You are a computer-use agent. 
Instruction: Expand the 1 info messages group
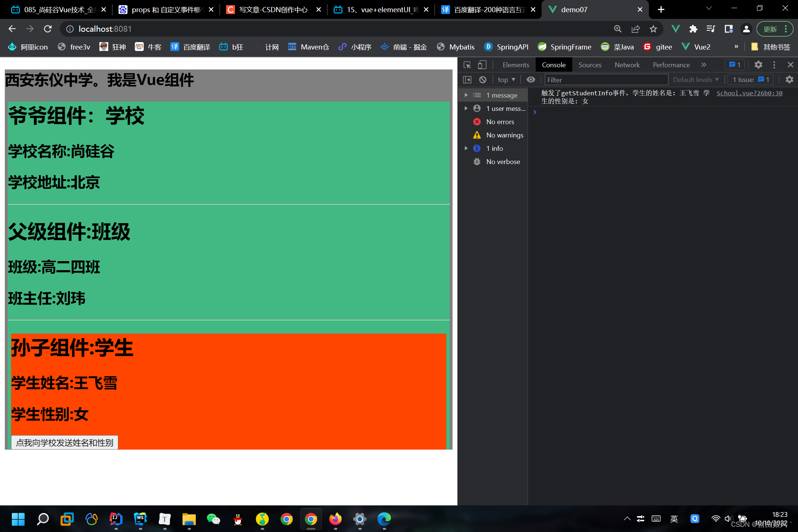click(466, 148)
